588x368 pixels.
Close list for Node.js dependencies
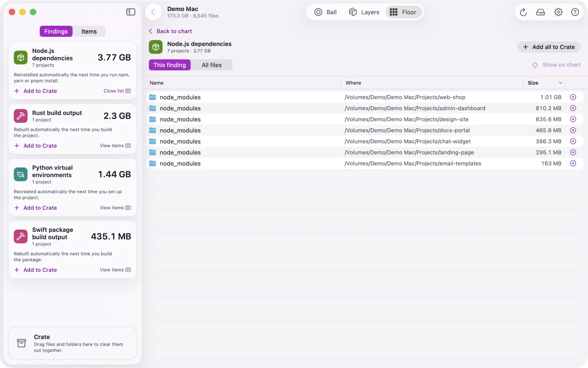[x=117, y=91]
